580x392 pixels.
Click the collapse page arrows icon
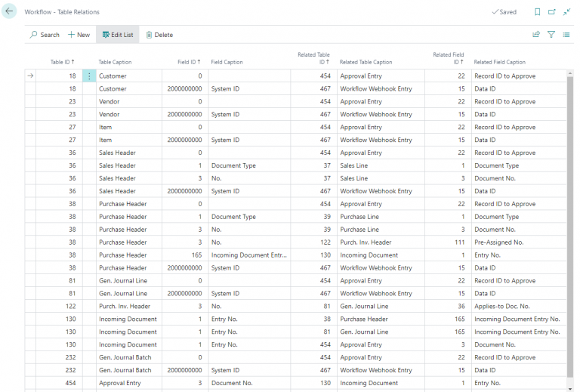coord(566,12)
